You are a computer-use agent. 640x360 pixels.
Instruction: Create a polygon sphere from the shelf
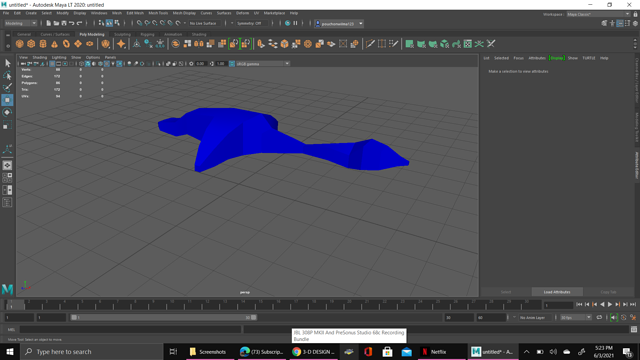click(x=20, y=44)
